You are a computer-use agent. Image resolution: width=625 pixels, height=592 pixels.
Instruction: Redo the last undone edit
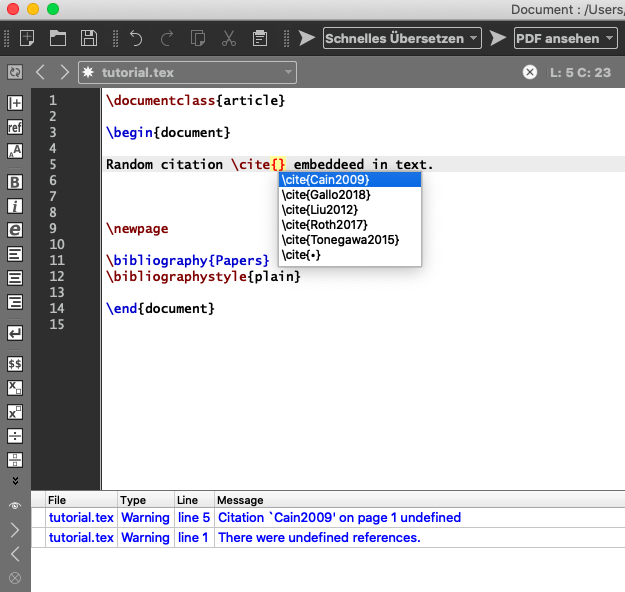click(x=167, y=38)
